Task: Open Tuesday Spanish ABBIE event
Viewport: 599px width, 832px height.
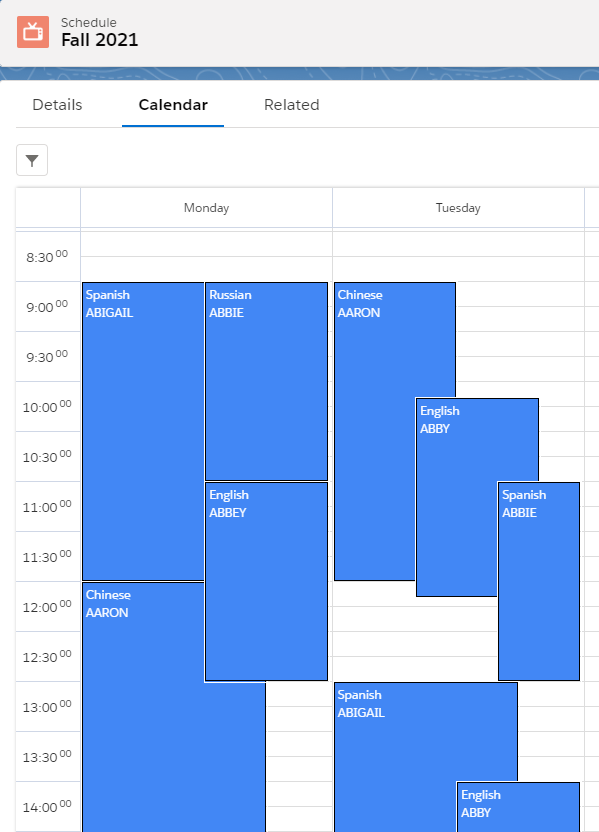Action: [539, 581]
